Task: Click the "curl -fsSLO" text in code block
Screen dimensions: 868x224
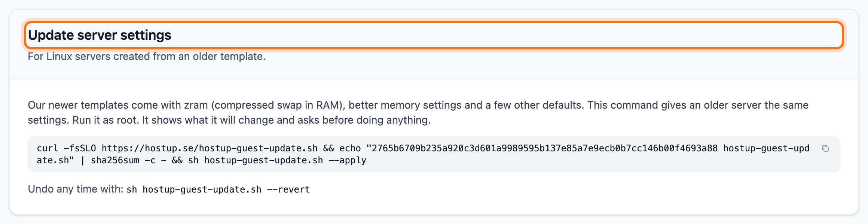Action: pos(66,148)
